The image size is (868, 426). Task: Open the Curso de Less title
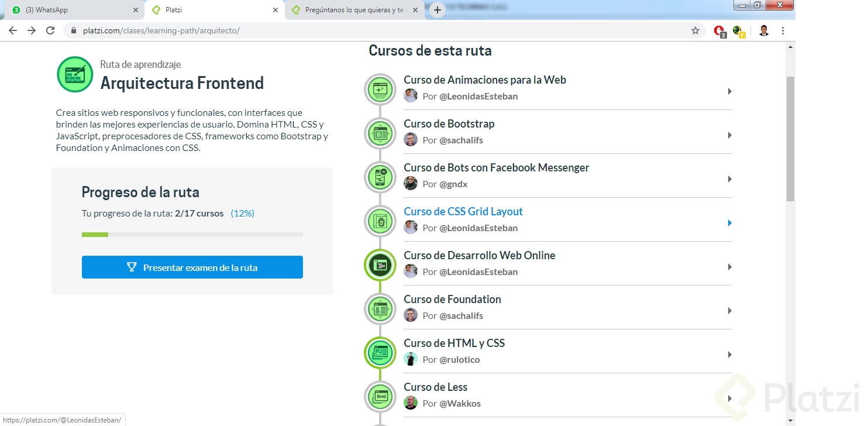[x=436, y=387]
